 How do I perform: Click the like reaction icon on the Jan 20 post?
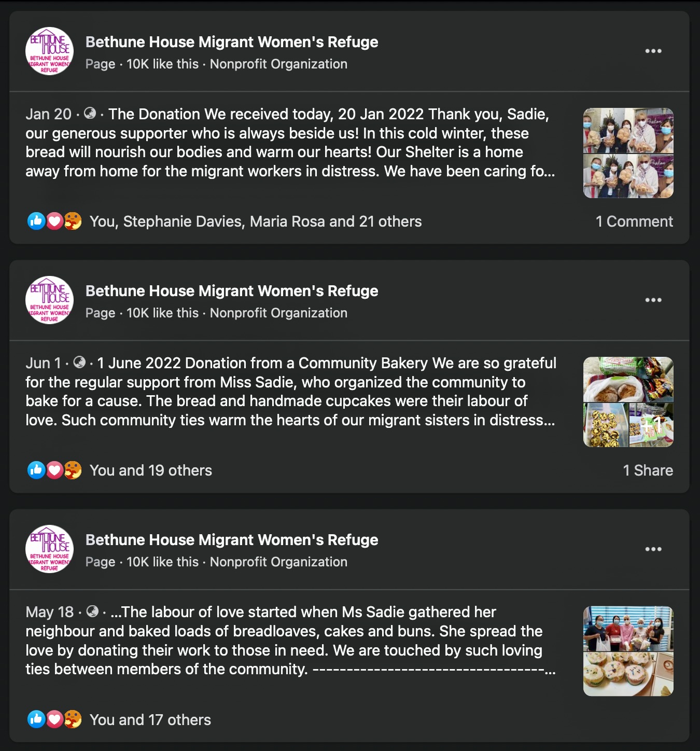36,221
